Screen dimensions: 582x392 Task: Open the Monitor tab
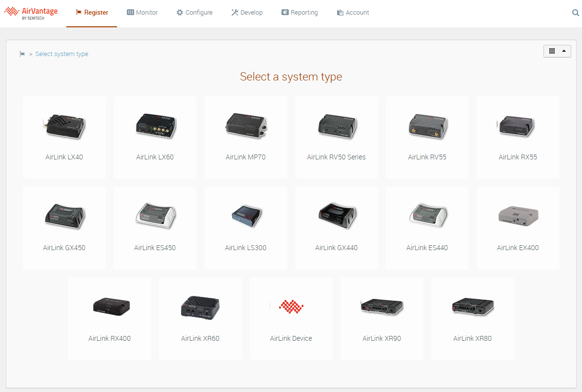[x=142, y=13]
